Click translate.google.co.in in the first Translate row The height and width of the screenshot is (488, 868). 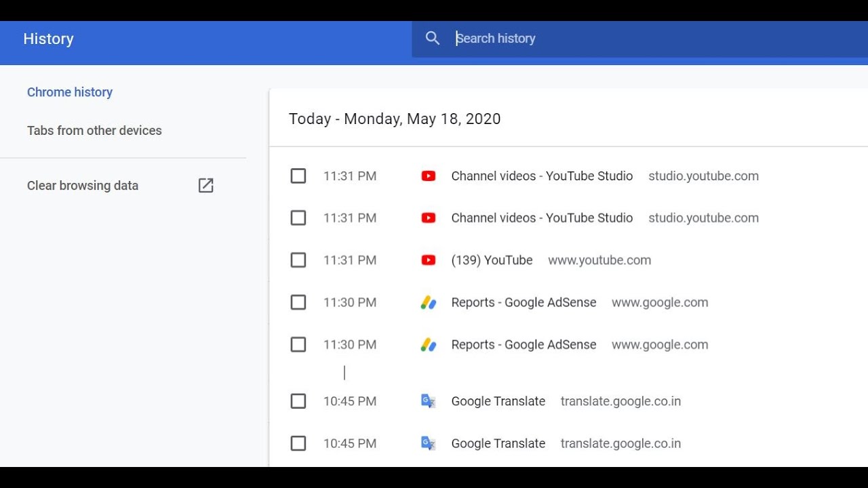click(x=620, y=401)
